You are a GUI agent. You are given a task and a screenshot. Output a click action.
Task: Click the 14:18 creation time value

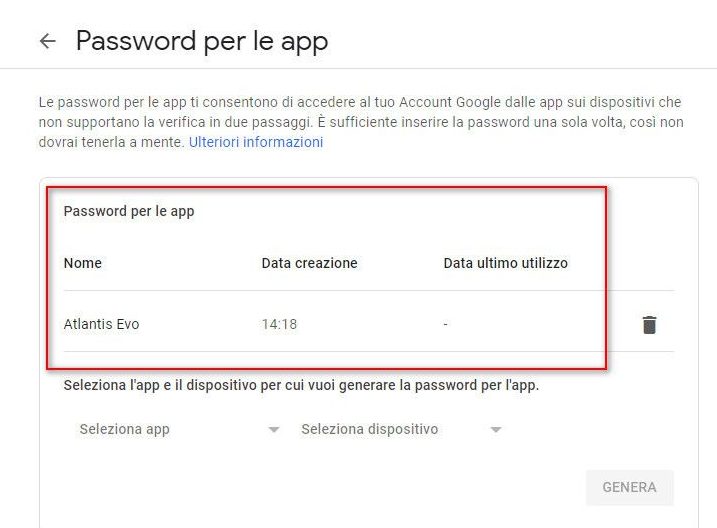coord(279,324)
